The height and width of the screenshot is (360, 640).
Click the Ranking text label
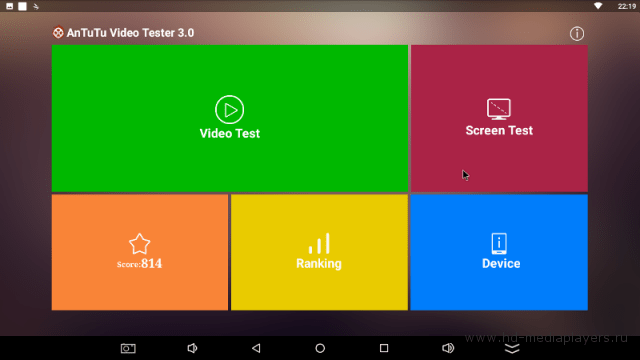(x=319, y=264)
